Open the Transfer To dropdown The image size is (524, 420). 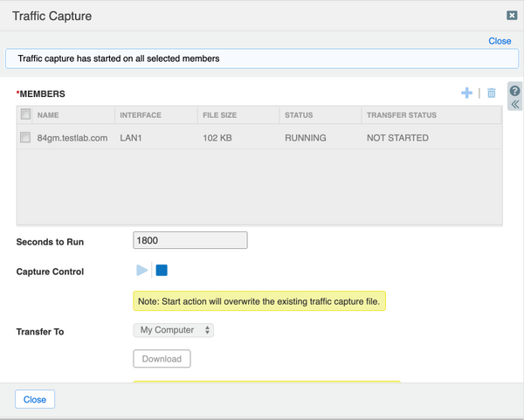pyautogui.click(x=174, y=330)
